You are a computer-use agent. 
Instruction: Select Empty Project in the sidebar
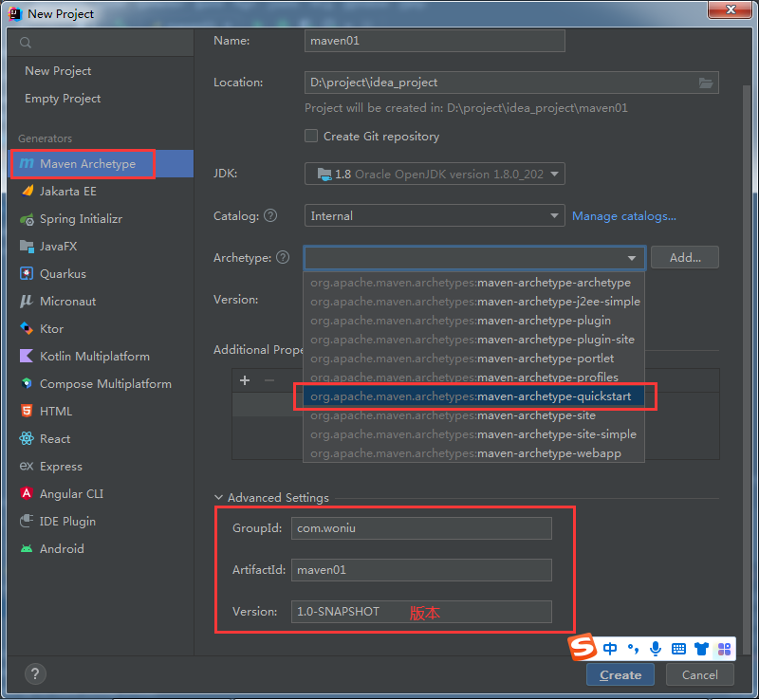63,99
